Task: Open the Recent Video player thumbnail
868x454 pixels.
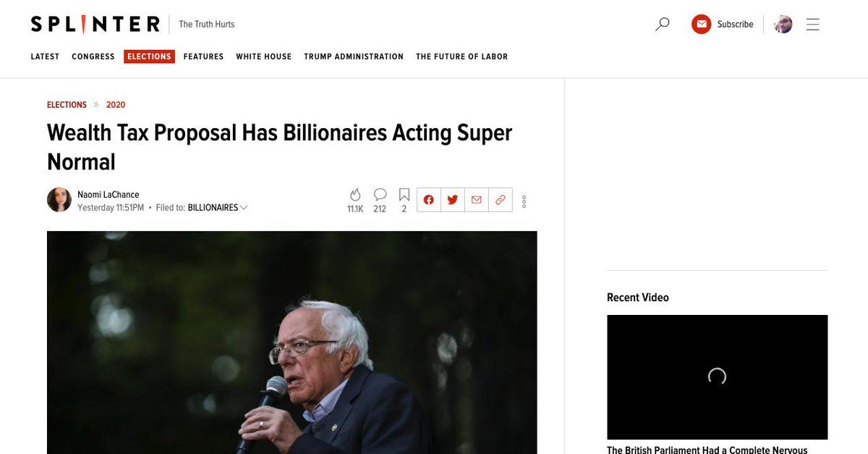Action: pyautogui.click(x=717, y=377)
